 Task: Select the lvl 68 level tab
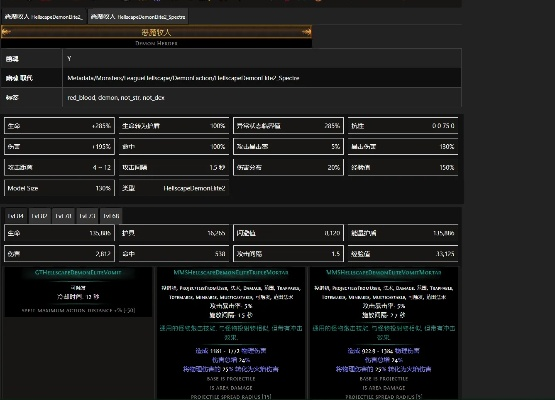point(111,216)
